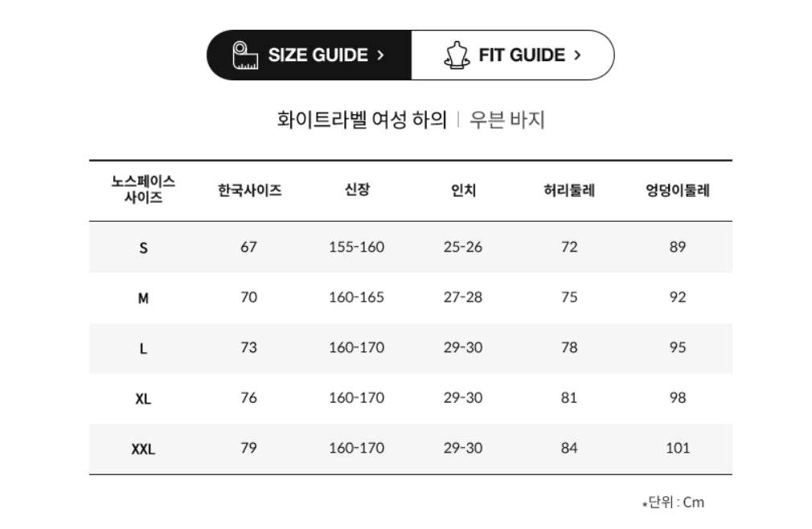The image size is (812, 529).
Task: Click the 한국사이즈 column header
Action: 249,191
